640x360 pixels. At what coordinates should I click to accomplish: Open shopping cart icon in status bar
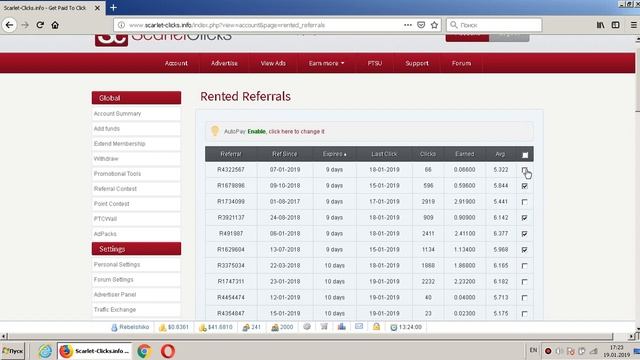pos(324,327)
